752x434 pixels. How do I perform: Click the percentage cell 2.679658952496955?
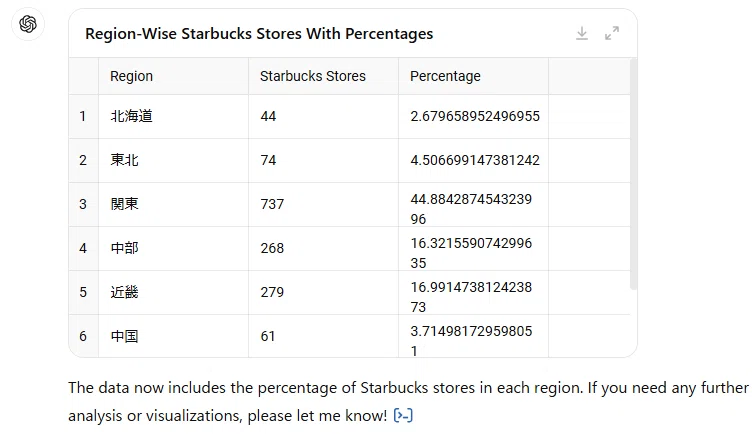(473, 117)
